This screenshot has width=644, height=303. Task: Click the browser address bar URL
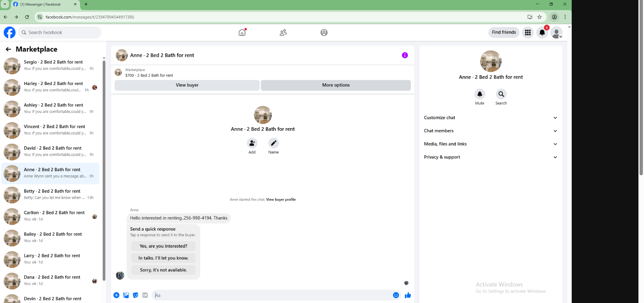click(90, 17)
